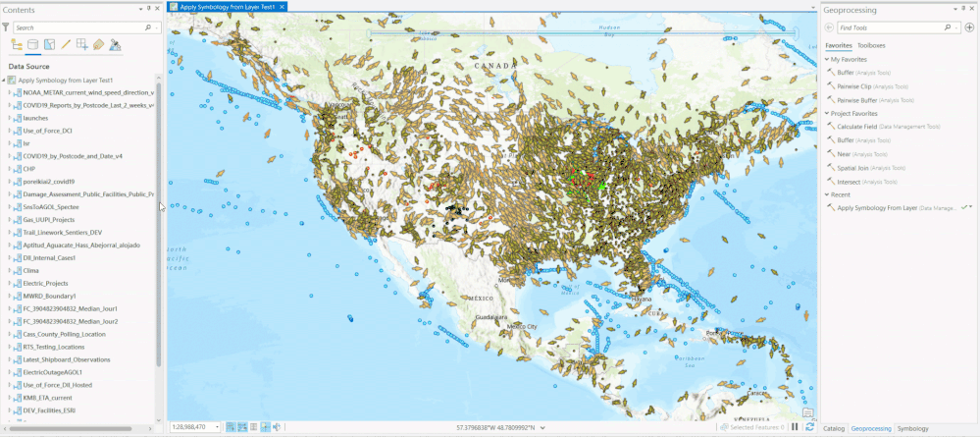The image size is (980, 437).
Task: Open Contents pane options dropdown arrow
Action: tap(141, 9)
